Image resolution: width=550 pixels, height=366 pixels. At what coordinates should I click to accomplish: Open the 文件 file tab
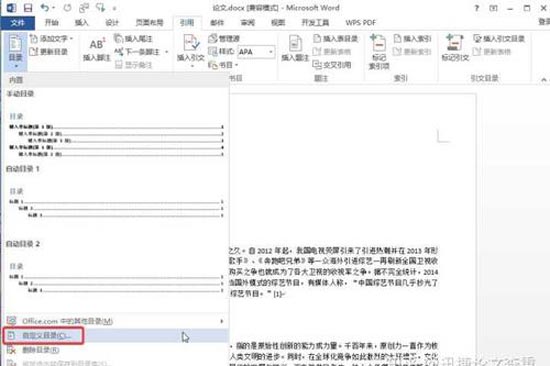[x=18, y=23]
